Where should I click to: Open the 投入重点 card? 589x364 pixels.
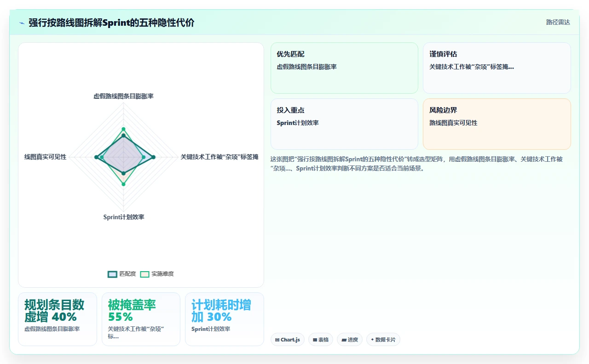coord(344,124)
